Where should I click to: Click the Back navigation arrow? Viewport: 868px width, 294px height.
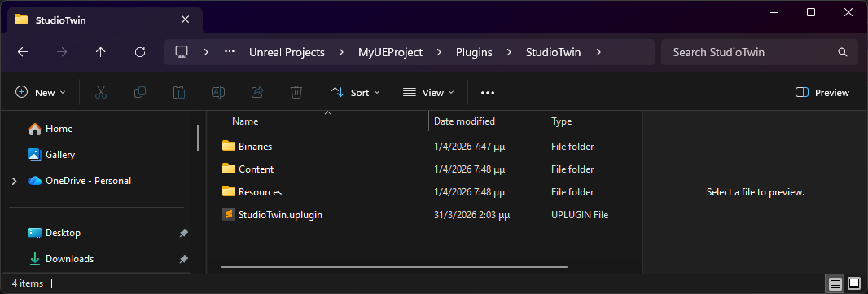tap(22, 52)
